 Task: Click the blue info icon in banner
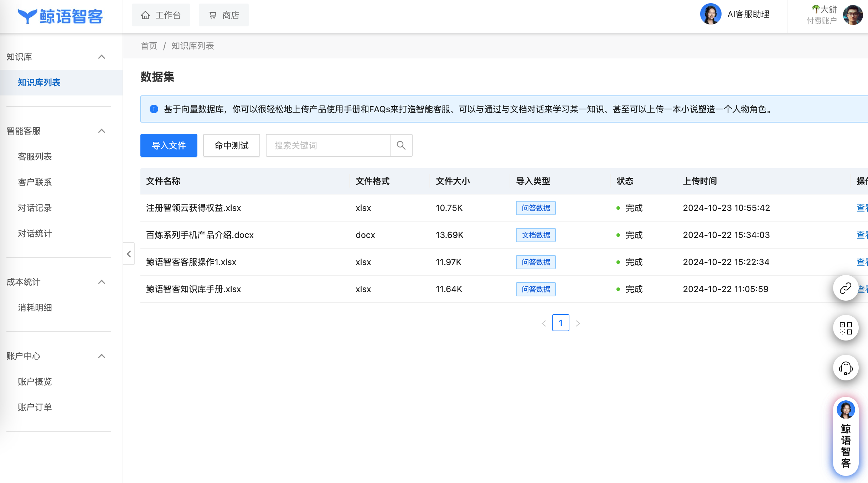(154, 109)
